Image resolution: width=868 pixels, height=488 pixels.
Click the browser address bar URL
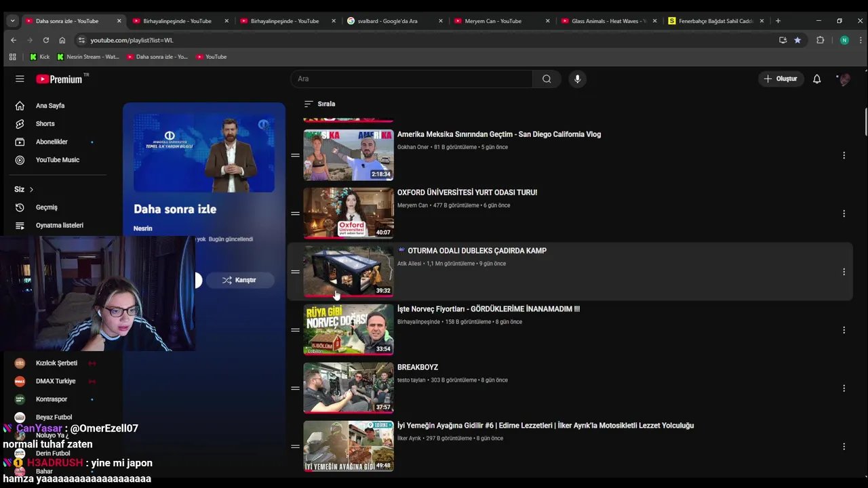click(x=132, y=40)
